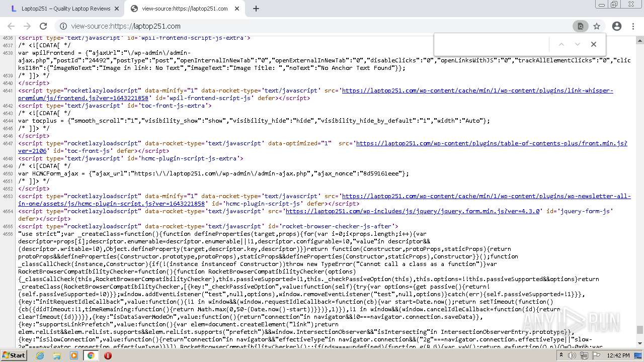Open Chrome's three-dot menu
This screenshot has width=644, height=362.
[x=633, y=26]
